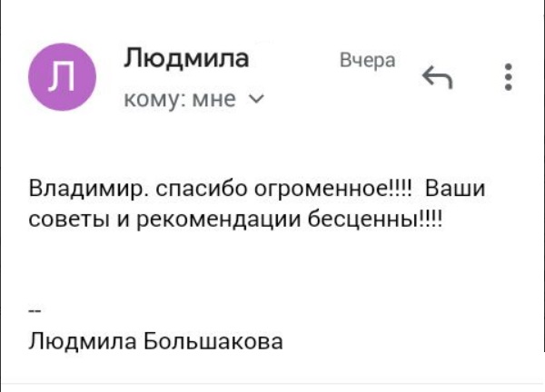Click the word Ваши in message
Screen dimensions: 545x392
[x=456, y=191]
